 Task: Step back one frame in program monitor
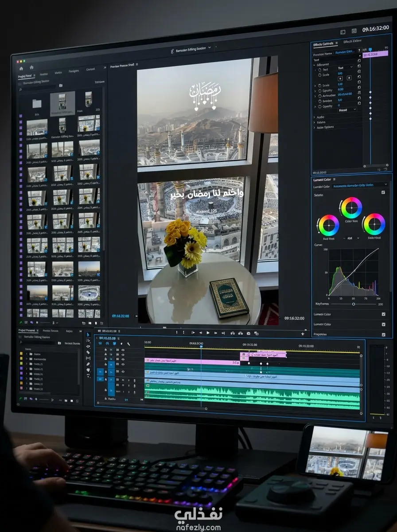[200, 333]
